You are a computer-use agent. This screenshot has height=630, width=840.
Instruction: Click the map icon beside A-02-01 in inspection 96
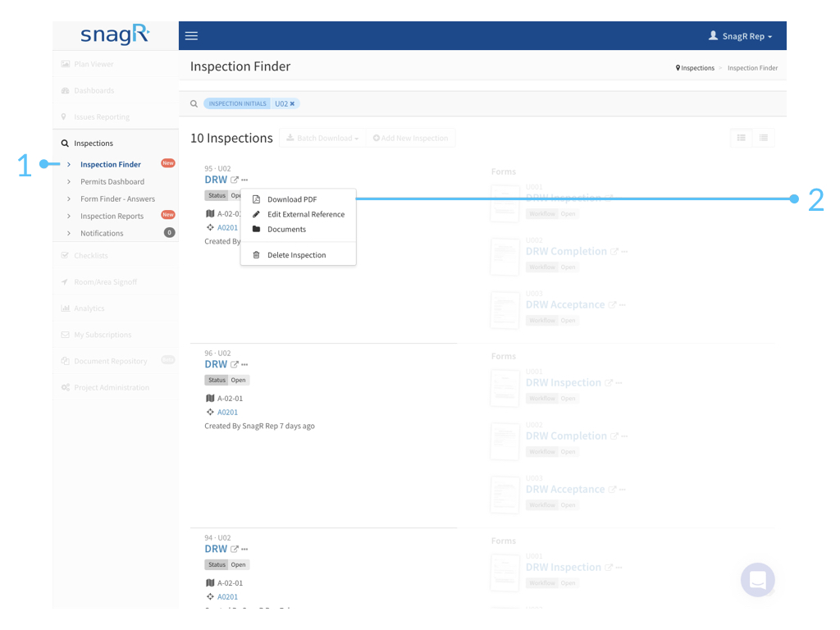tap(210, 398)
